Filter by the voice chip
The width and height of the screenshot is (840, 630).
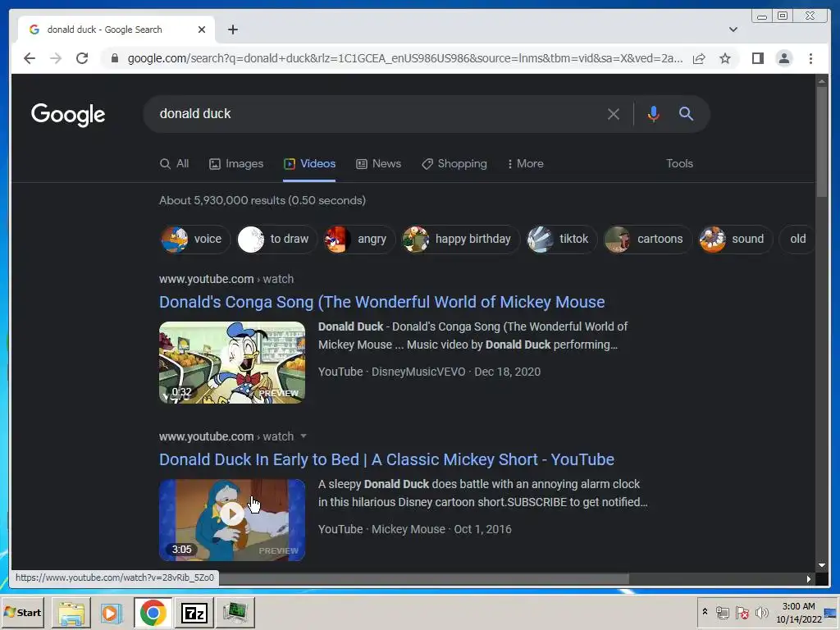coord(195,239)
